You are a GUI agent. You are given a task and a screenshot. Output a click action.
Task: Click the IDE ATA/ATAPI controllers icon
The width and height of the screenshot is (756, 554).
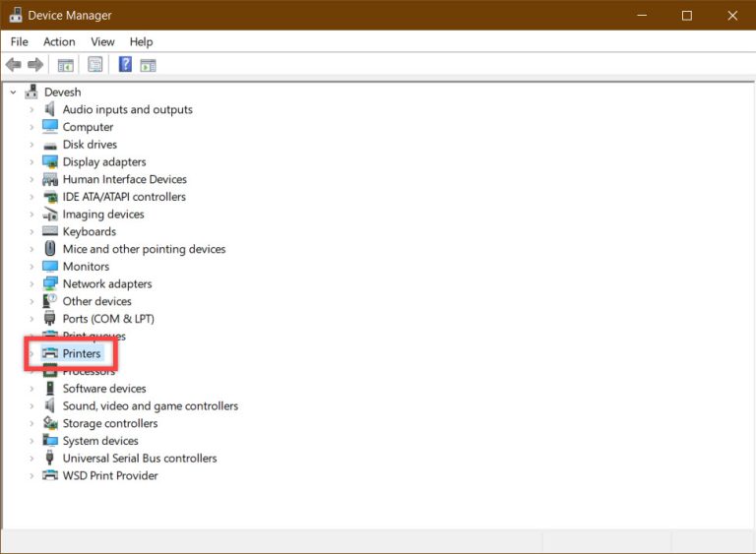tap(50, 197)
